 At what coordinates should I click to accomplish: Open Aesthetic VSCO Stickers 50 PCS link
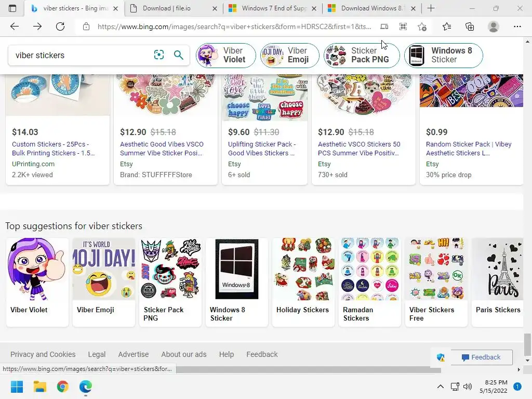point(359,149)
